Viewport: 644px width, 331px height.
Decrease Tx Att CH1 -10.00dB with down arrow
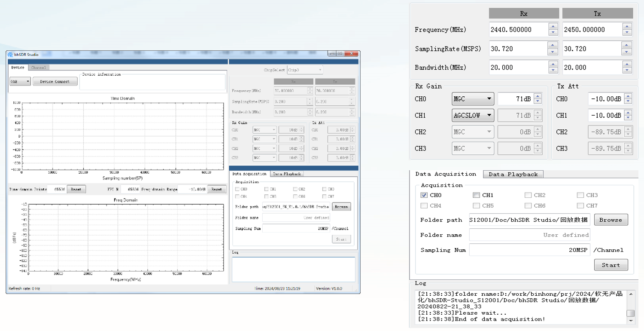point(628,118)
